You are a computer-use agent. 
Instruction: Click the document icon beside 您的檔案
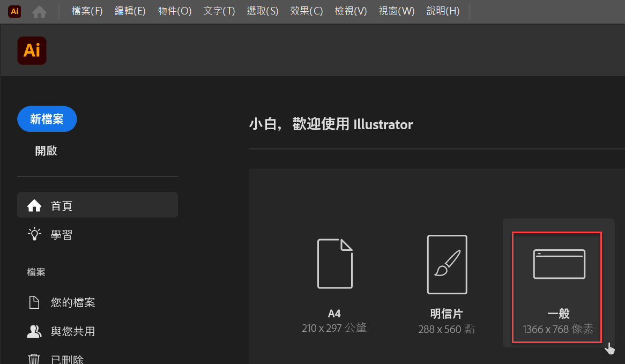(x=34, y=302)
